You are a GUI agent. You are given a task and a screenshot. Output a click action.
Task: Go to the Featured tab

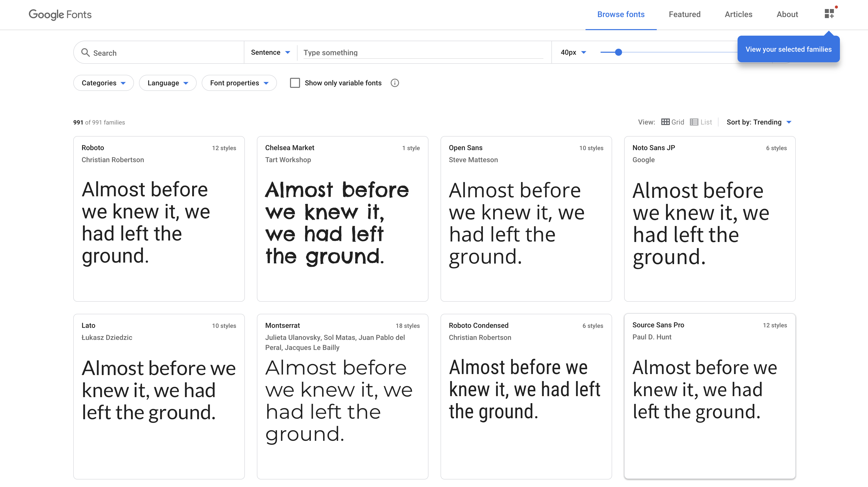684,15
